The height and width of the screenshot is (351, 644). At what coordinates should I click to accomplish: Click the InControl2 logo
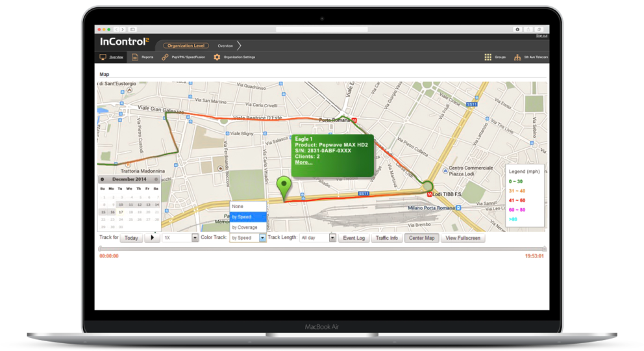[125, 42]
